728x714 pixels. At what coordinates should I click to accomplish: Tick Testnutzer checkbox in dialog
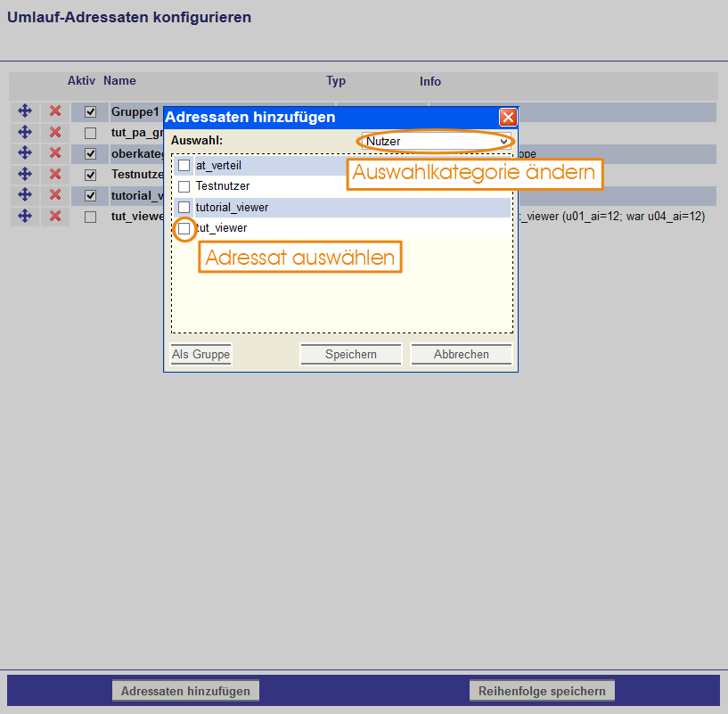coord(184,186)
